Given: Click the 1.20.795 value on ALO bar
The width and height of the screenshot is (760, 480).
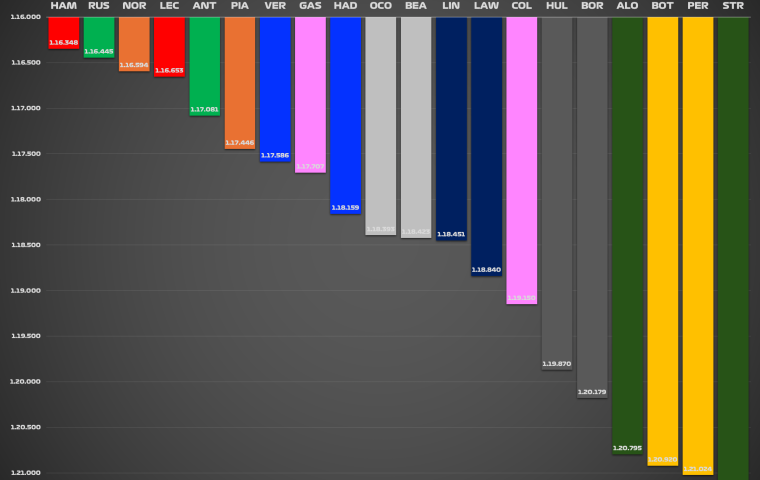Looking at the screenshot, I should click(x=627, y=448).
